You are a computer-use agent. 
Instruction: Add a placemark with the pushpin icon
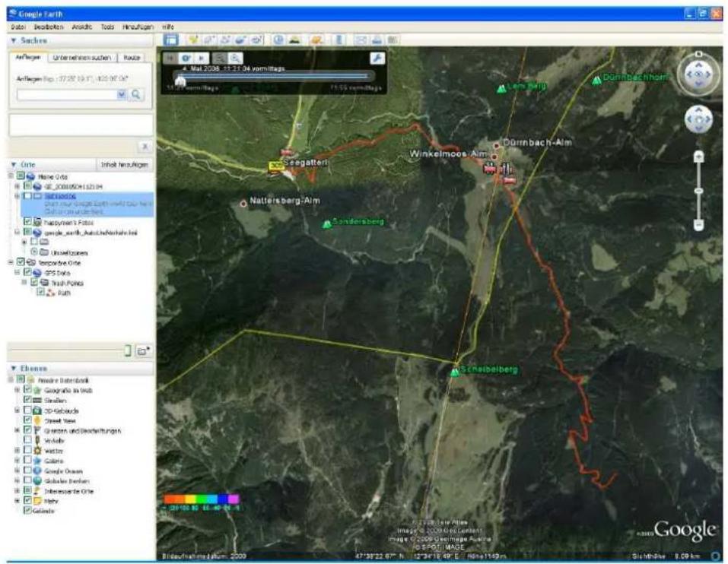[x=192, y=40]
